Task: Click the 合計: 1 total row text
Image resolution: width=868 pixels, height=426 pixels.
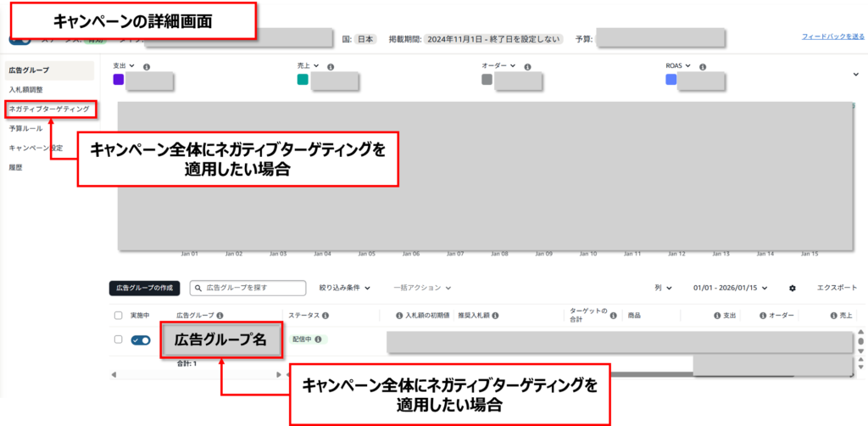Action: tap(186, 363)
